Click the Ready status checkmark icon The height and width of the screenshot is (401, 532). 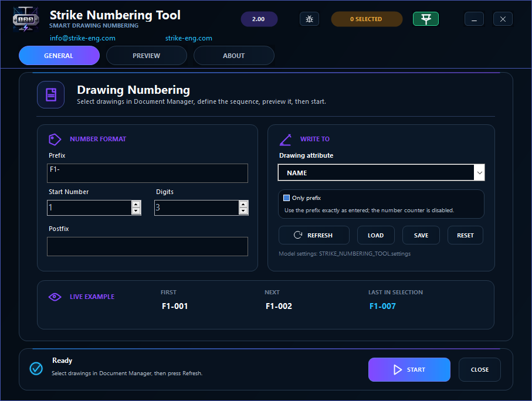coord(36,368)
